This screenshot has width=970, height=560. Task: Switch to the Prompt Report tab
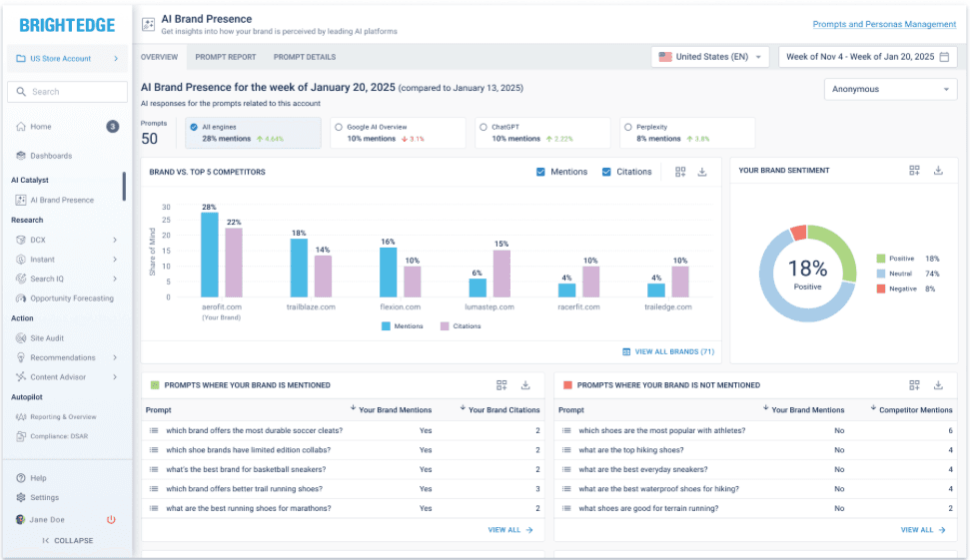tap(225, 57)
